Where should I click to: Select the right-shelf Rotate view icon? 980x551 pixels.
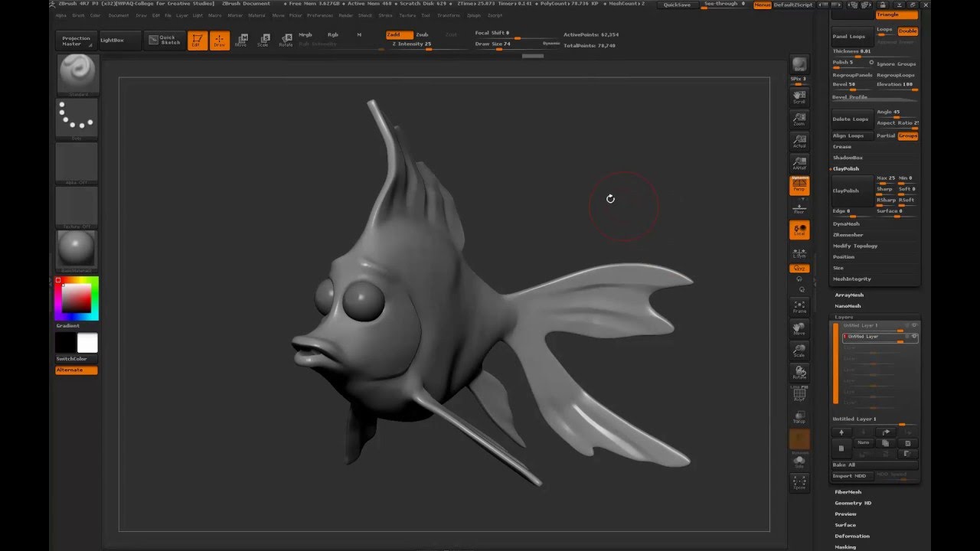[x=799, y=373]
